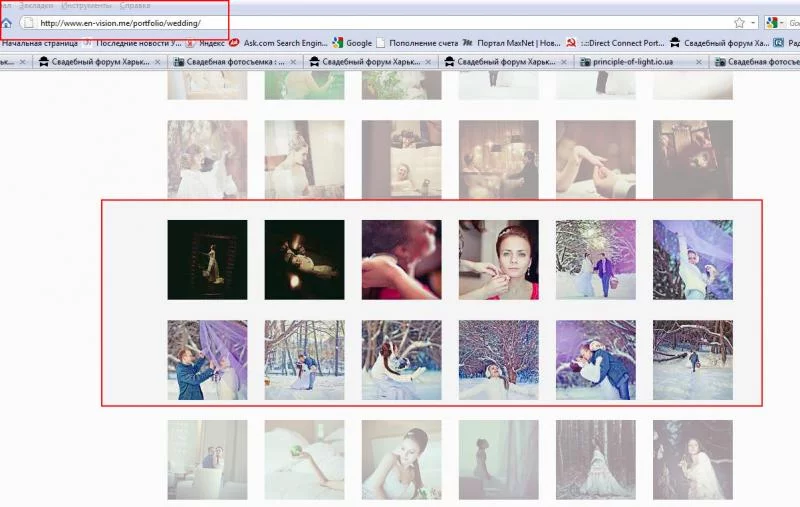Open faded silhouette by curtain thumbnail
This screenshot has height=507, width=800.
pos(498,460)
